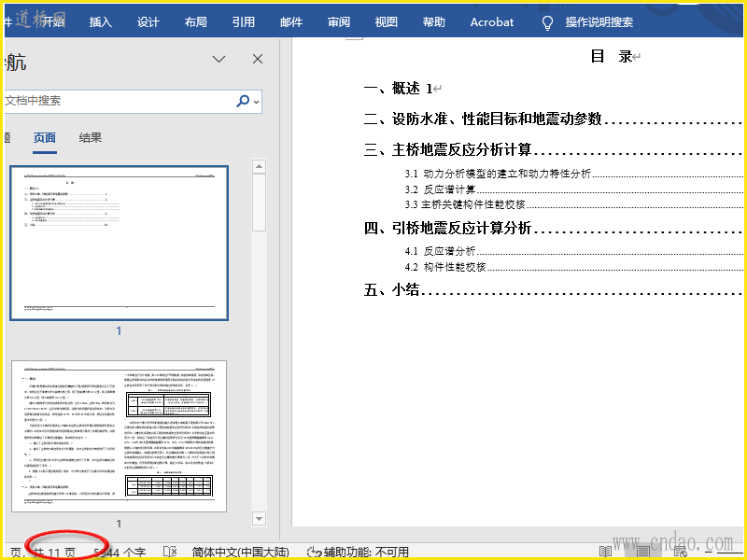Click the 三、主桥地震反应分析计算 contents entry

tap(554, 150)
